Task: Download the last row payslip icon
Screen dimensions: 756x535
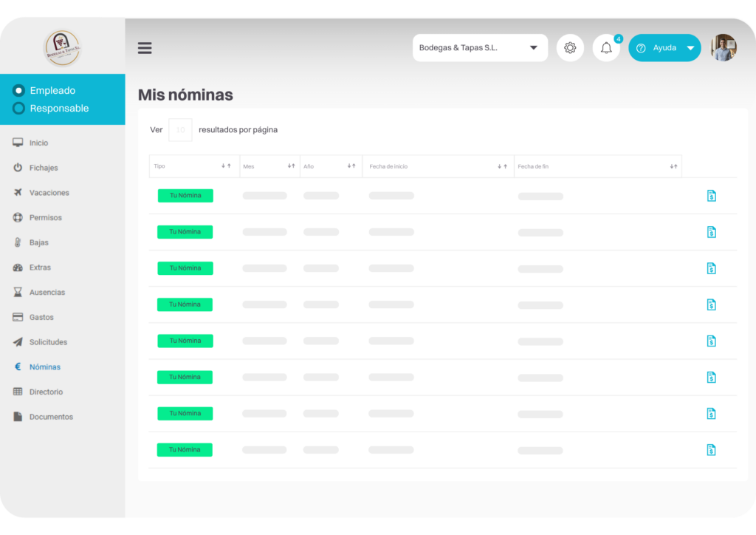Action: pos(711,449)
